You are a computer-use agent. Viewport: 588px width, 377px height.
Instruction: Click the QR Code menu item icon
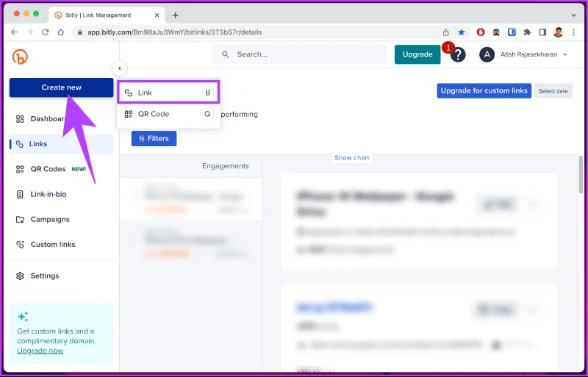pyautogui.click(x=129, y=114)
